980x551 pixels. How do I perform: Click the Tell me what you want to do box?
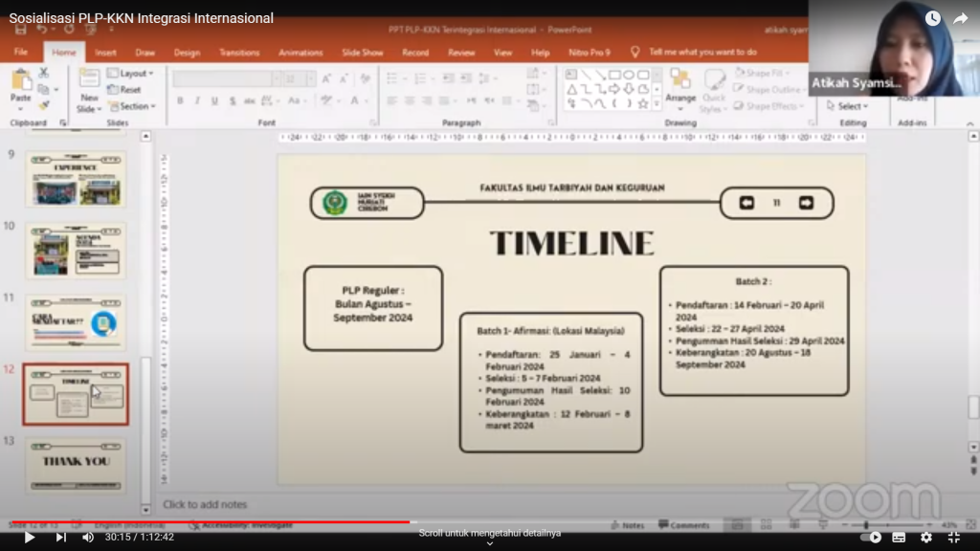702,52
